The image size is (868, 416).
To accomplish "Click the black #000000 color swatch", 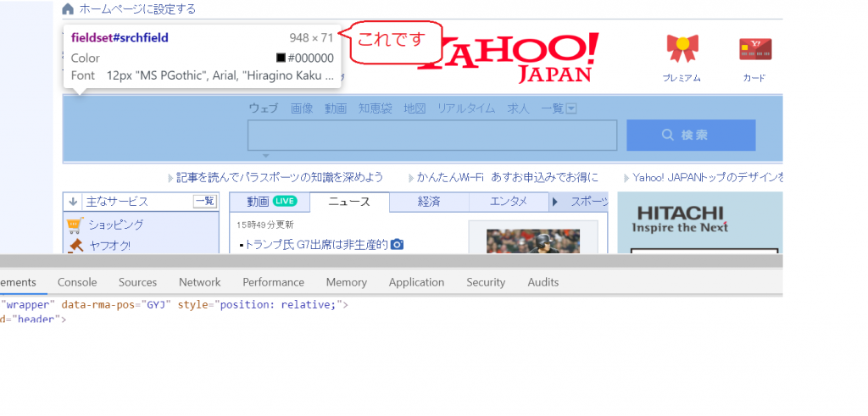I will point(281,58).
